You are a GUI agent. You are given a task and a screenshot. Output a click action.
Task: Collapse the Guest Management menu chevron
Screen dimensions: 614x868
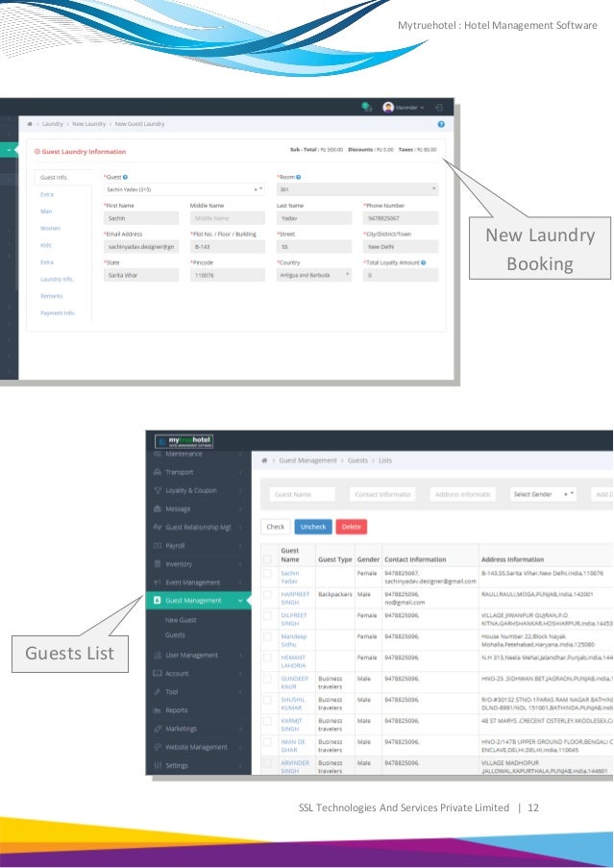coord(240,601)
